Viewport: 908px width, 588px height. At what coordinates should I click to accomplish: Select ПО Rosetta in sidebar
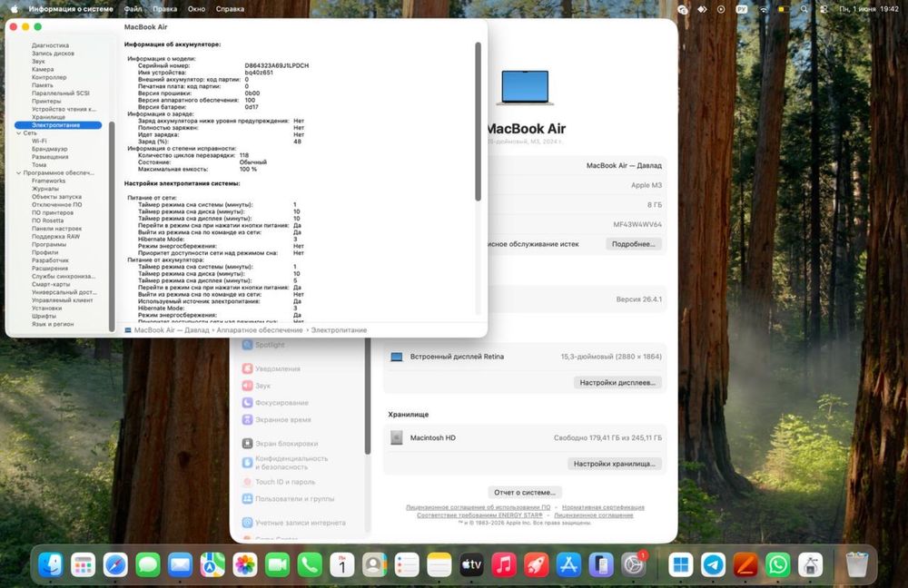pos(47,220)
